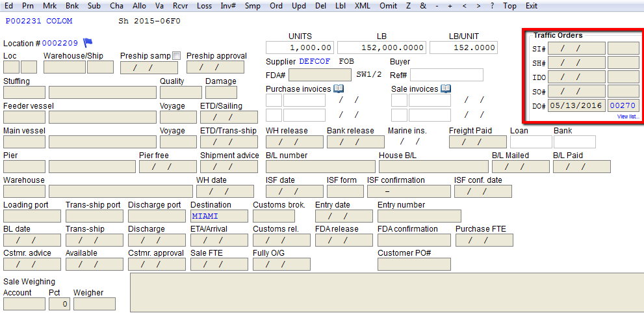Click the SO# date field
The width and height of the screenshot is (644, 313).
click(x=576, y=91)
